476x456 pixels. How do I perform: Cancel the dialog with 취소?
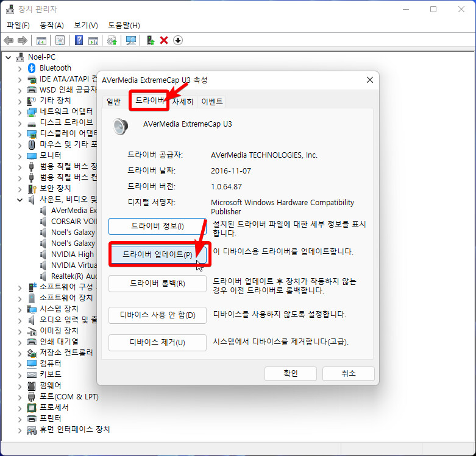pos(349,374)
